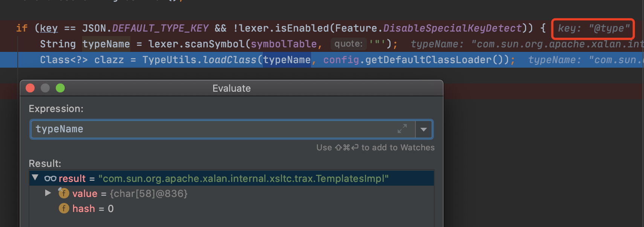The height and width of the screenshot is (227, 644).
Task: Expand the value char[58] node
Action: (x=48, y=193)
